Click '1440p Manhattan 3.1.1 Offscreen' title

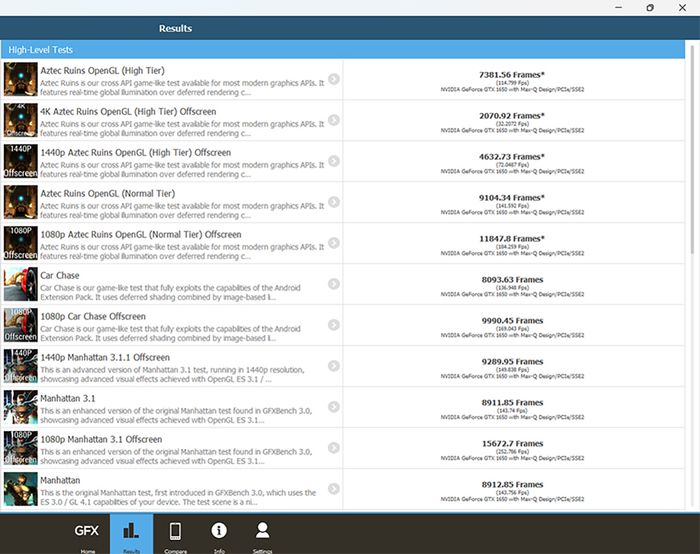(105, 358)
